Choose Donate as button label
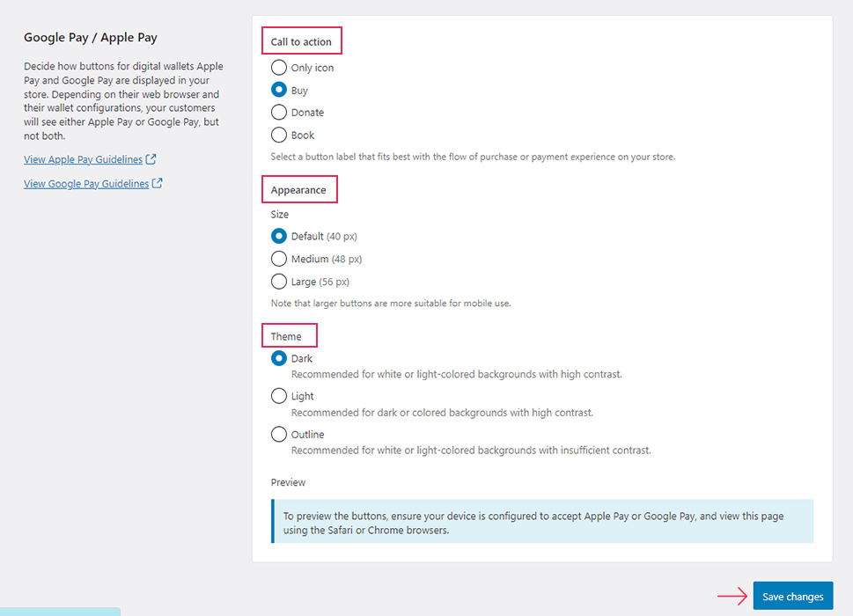This screenshot has width=853, height=616. 278,112
